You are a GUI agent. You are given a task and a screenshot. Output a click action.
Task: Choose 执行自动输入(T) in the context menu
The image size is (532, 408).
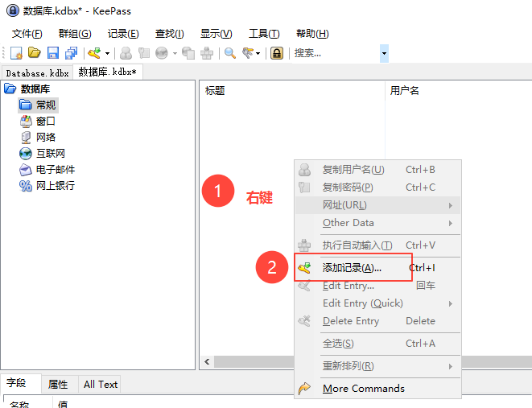pos(377,245)
